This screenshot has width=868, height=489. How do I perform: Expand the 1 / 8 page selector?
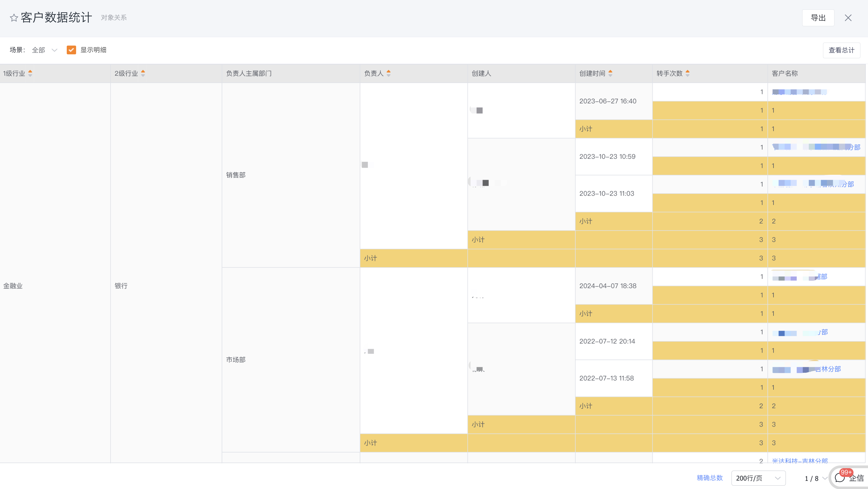click(x=815, y=478)
